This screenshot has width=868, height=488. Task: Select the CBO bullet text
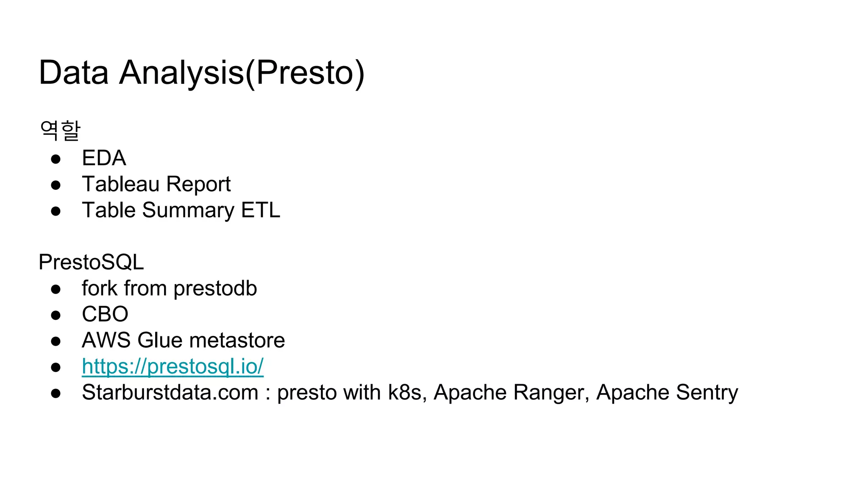click(105, 314)
